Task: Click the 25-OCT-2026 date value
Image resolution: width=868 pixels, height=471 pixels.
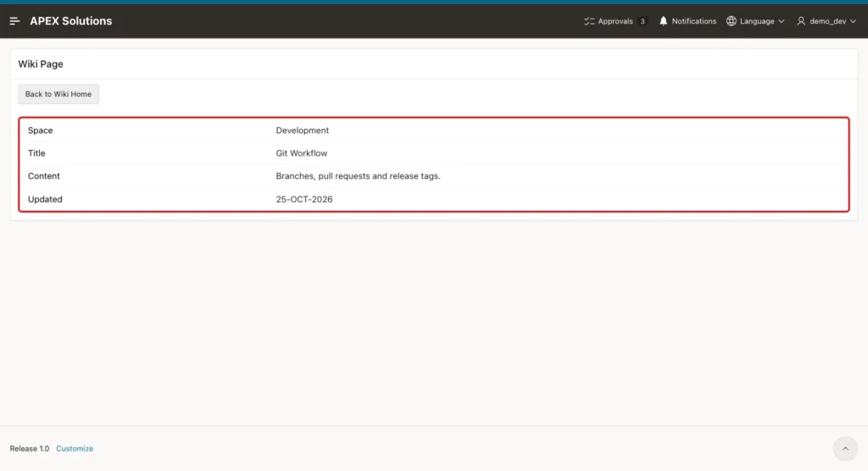Action: click(304, 199)
